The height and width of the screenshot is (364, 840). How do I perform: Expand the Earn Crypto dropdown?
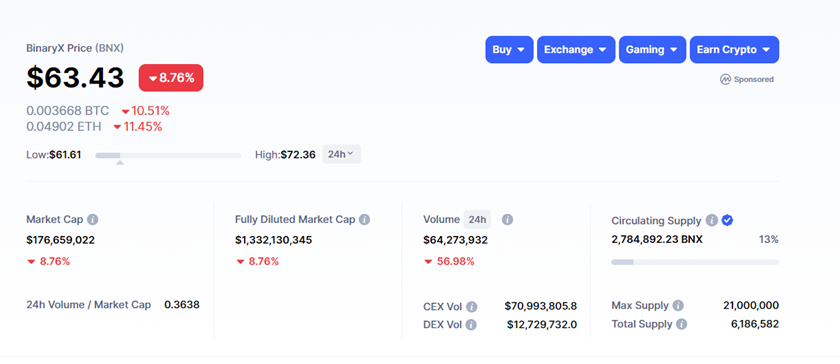[x=734, y=50]
